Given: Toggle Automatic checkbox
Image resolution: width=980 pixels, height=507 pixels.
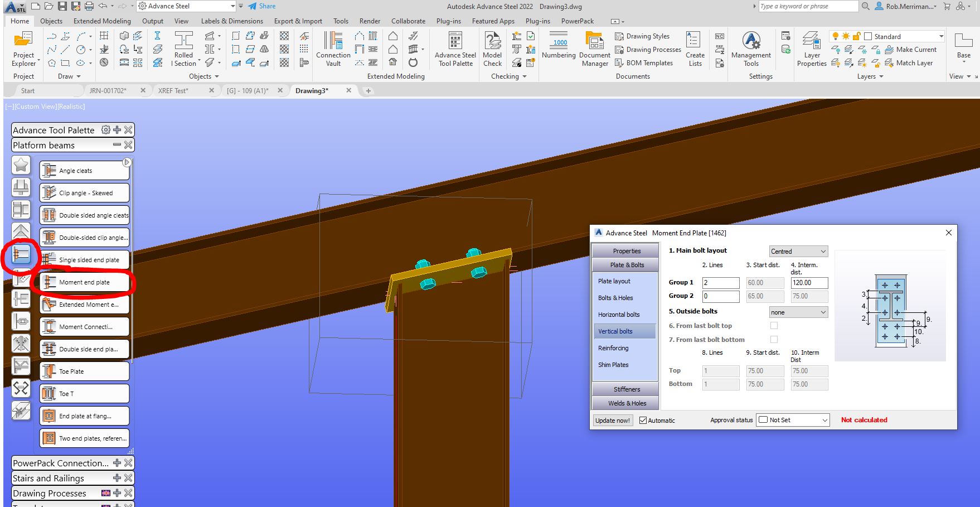Looking at the screenshot, I should coord(643,420).
